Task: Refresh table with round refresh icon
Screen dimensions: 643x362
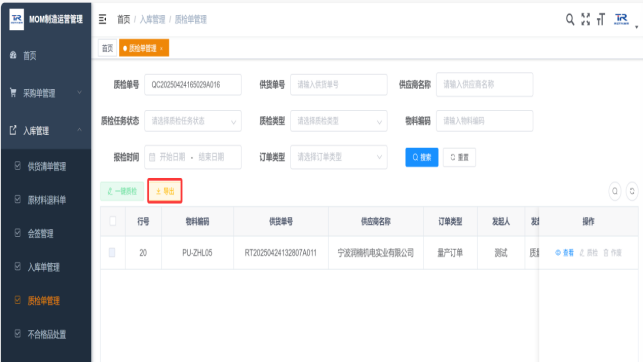Action: pyautogui.click(x=632, y=191)
